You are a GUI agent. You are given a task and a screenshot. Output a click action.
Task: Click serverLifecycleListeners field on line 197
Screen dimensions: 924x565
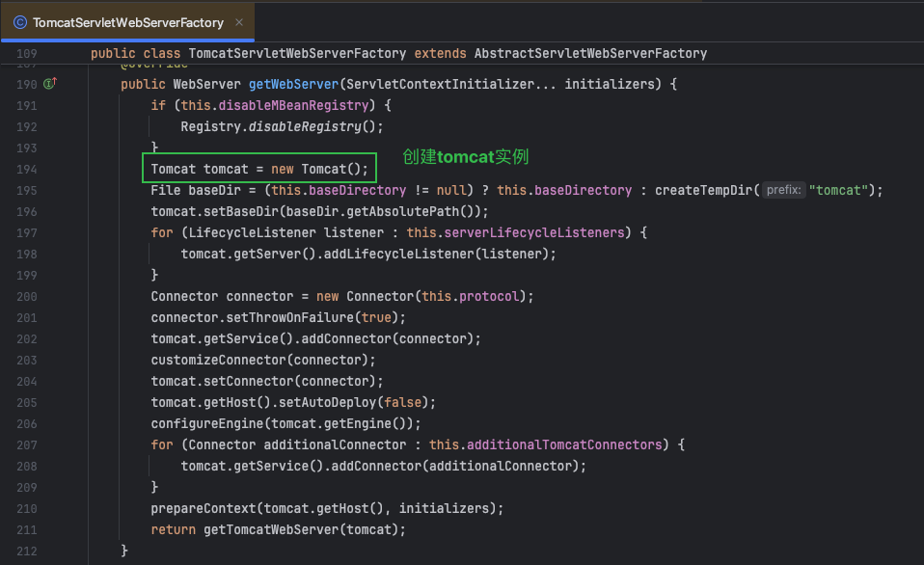(534, 232)
